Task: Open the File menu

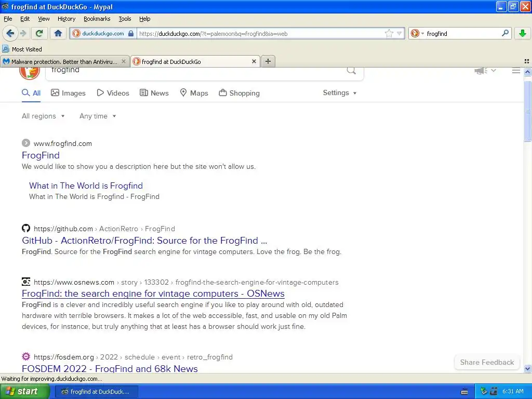Action: pyautogui.click(x=8, y=19)
